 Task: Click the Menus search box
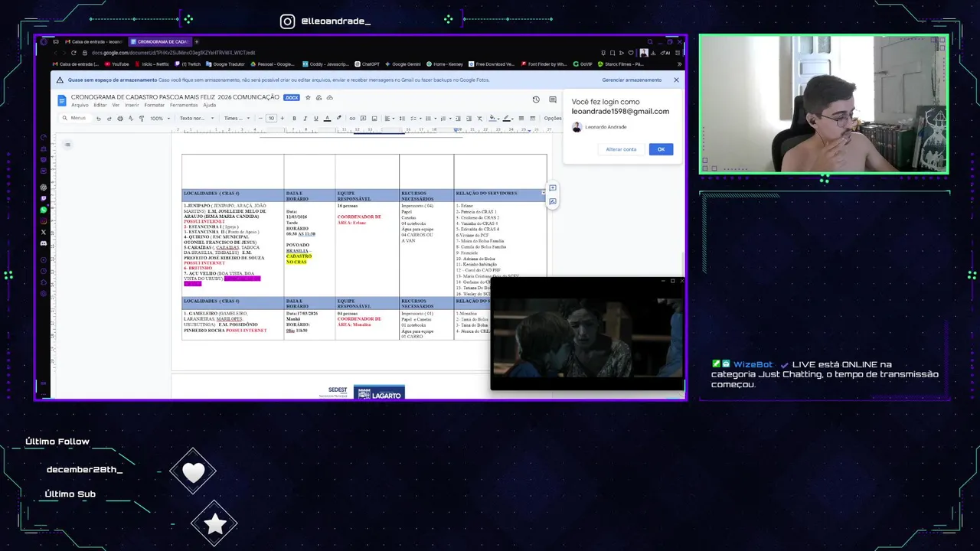[x=74, y=118]
